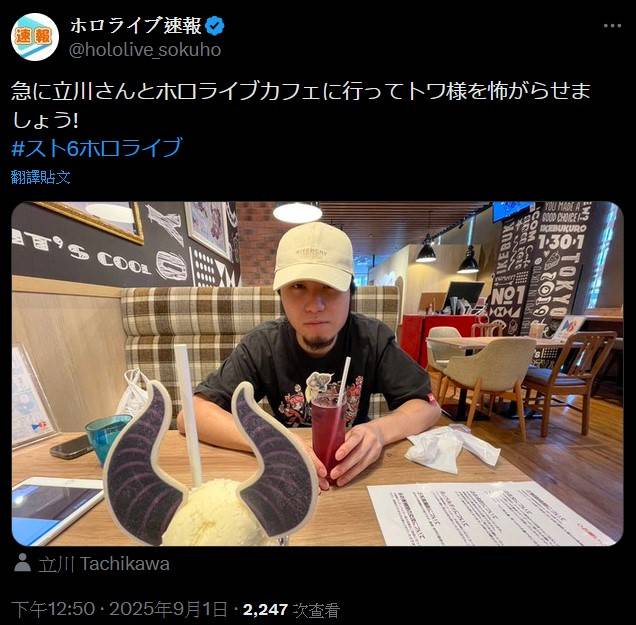Click 翻譯貼文 to translate the post
Viewport: 636px width, 625px height.
point(41,177)
